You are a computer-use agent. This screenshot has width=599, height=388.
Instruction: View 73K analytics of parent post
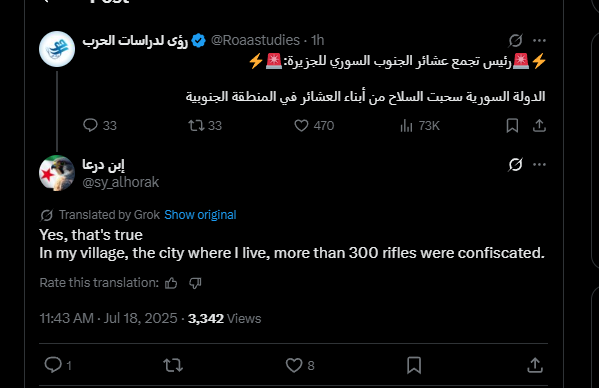[x=420, y=125]
